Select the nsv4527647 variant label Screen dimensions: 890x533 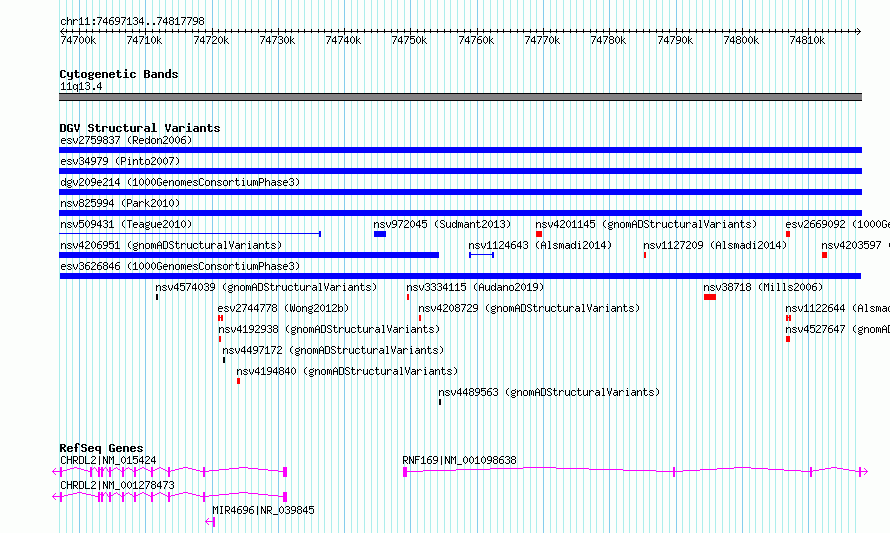837,329
